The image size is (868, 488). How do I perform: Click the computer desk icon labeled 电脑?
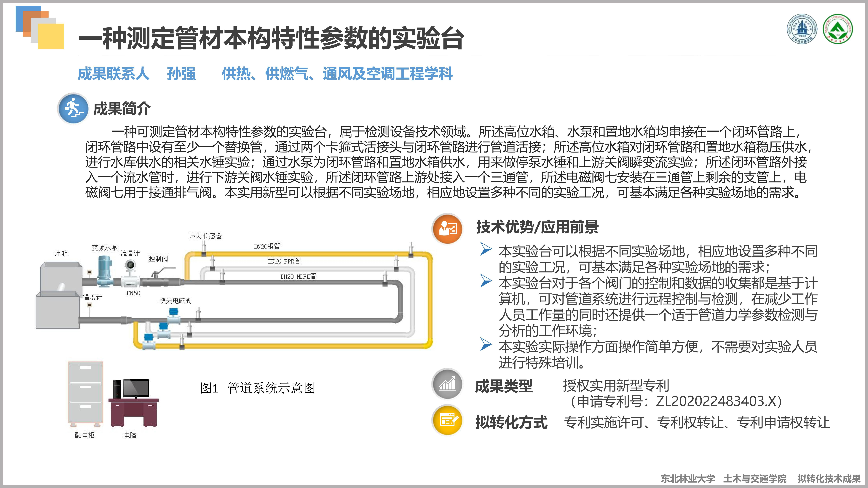click(134, 403)
